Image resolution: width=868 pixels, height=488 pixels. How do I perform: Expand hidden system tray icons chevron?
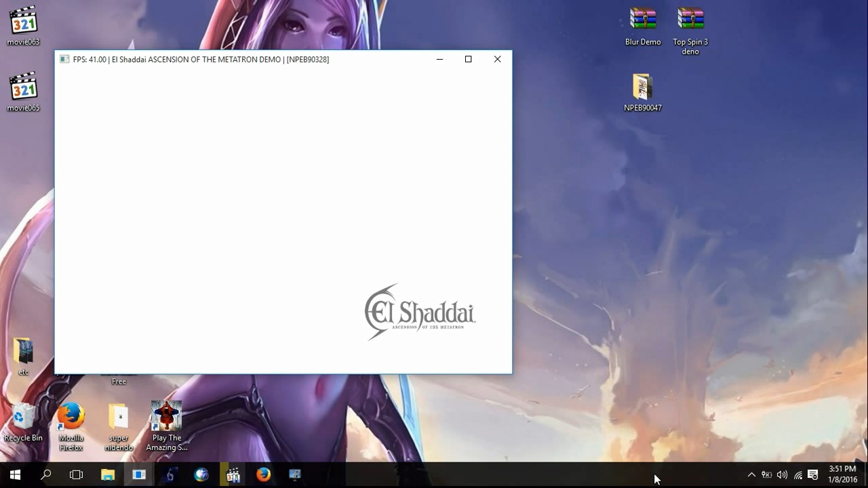point(751,474)
